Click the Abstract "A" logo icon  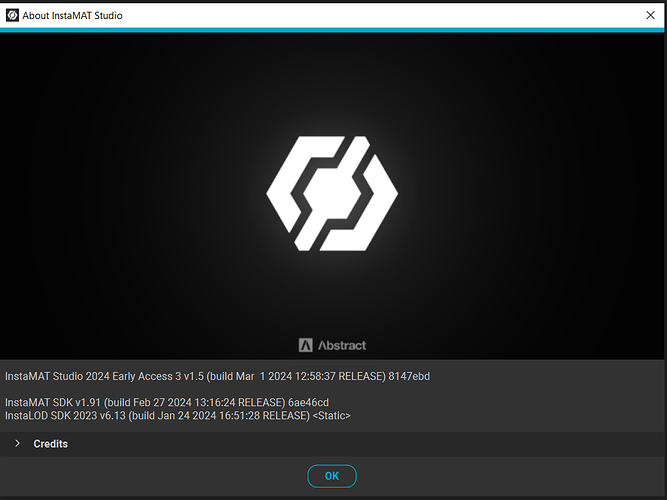coord(306,345)
